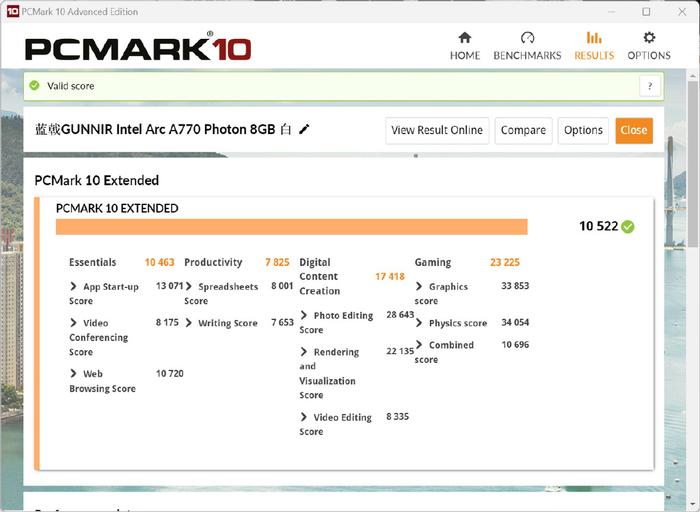Viewport: 700px width, 512px height.
Task: Click the vertical scrollbar thumb
Action: pos(692,163)
